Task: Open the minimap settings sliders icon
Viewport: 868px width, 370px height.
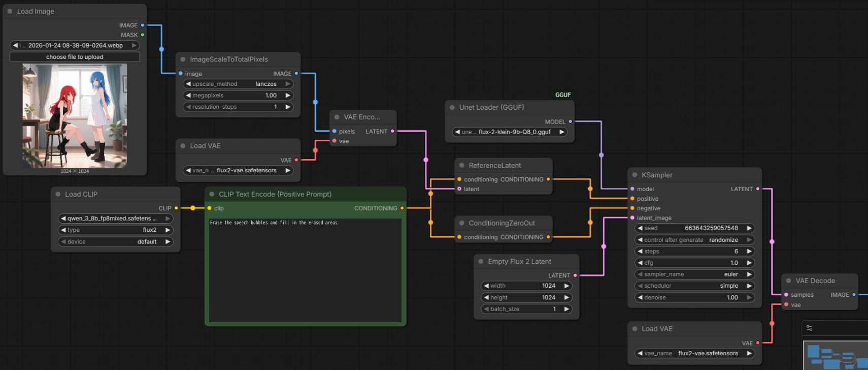Action: (810, 328)
